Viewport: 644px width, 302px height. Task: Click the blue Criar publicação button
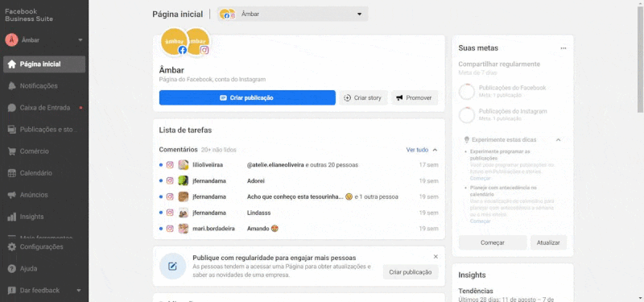[x=247, y=97]
